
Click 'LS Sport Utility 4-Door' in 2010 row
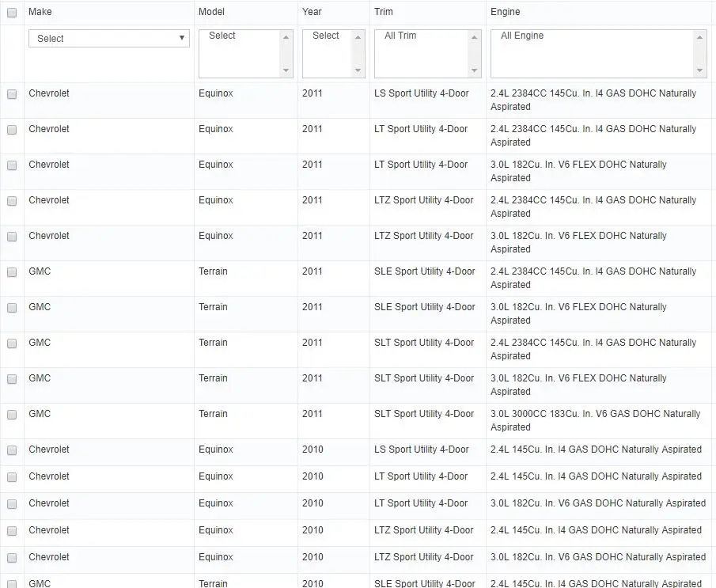coord(422,450)
